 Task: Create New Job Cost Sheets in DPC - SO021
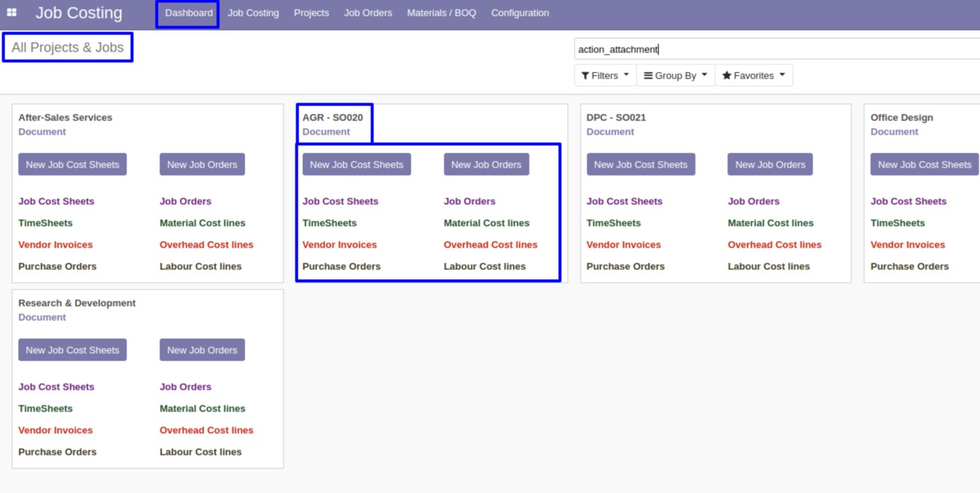[x=641, y=165]
